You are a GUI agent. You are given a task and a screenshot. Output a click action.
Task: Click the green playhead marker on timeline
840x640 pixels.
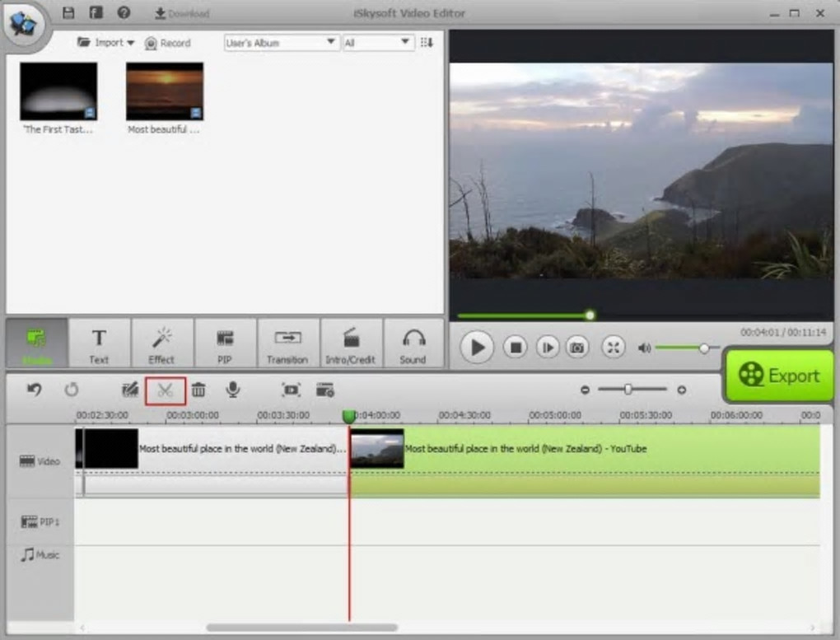pyautogui.click(x=349, y=416)
